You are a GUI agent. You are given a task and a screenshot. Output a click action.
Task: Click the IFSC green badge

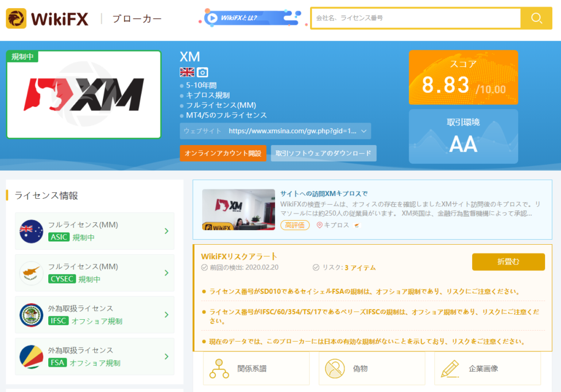pyautogui.click(x=58, y=321)
